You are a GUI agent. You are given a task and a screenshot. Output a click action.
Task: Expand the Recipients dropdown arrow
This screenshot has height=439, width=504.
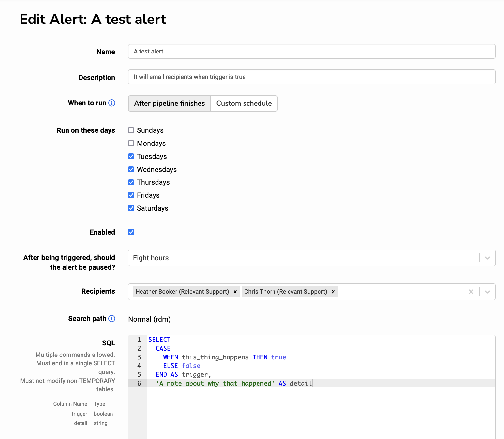[x=487, y=292]
